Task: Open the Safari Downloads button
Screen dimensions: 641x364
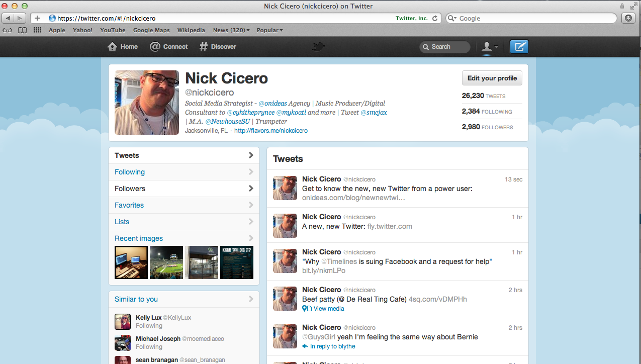Action: tap(628, 18)
